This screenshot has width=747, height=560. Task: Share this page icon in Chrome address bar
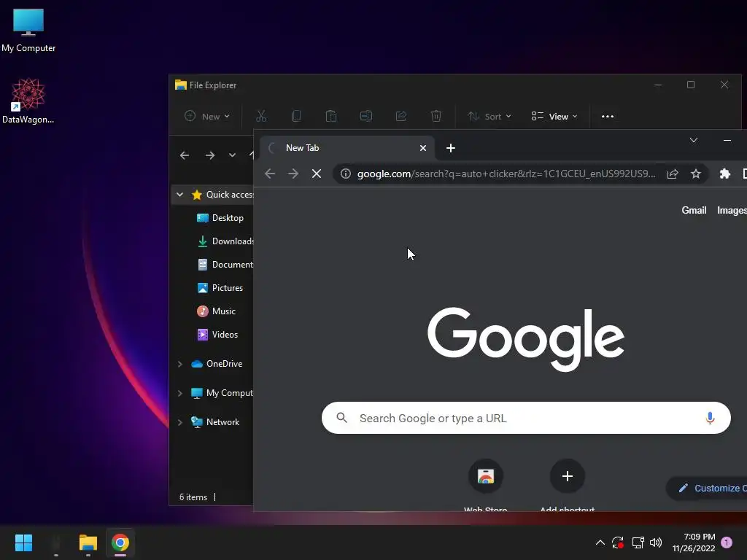coord(672,174)
